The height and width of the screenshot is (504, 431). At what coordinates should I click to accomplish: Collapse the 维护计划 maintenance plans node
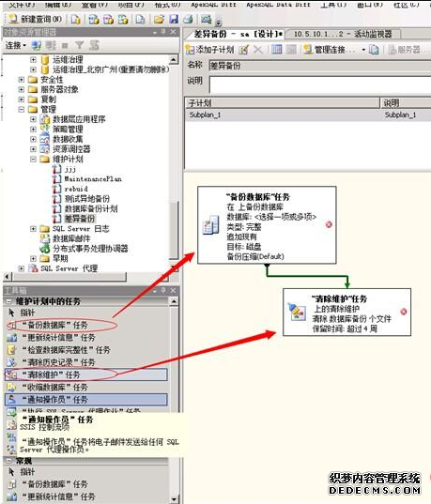coord(33,160)
